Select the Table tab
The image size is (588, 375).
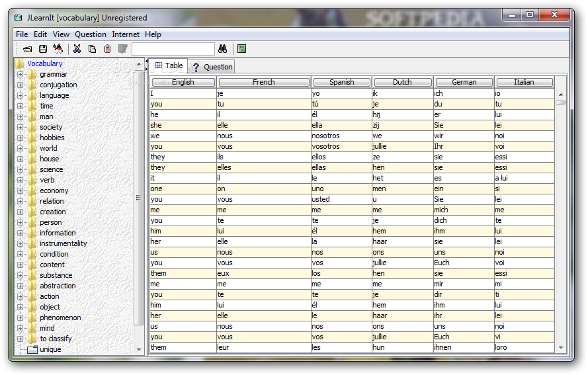(169, 65)
